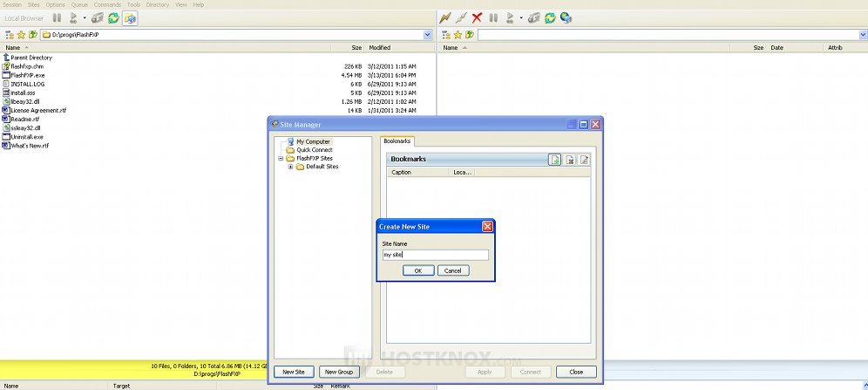Confirm new site with OK button
The width and height of the screenshot is (868, 390).
click(x=418, y=270)
